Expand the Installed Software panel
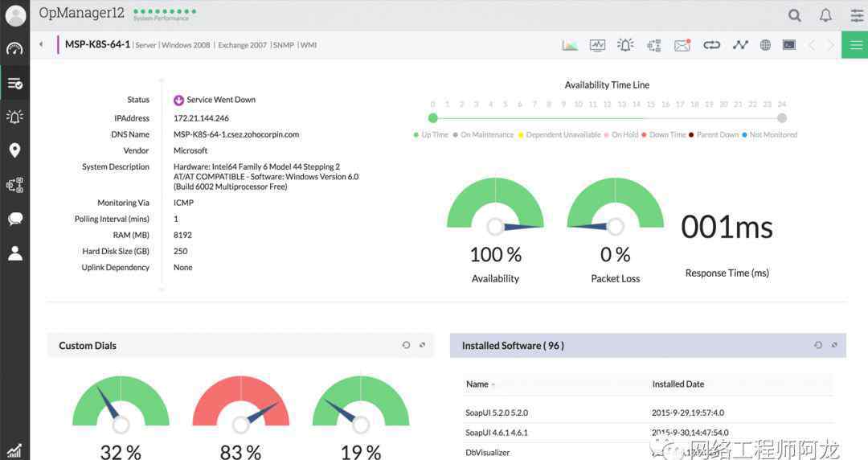Image resolution: width=868 pixels, height=460 pixels. pos(834,345)
